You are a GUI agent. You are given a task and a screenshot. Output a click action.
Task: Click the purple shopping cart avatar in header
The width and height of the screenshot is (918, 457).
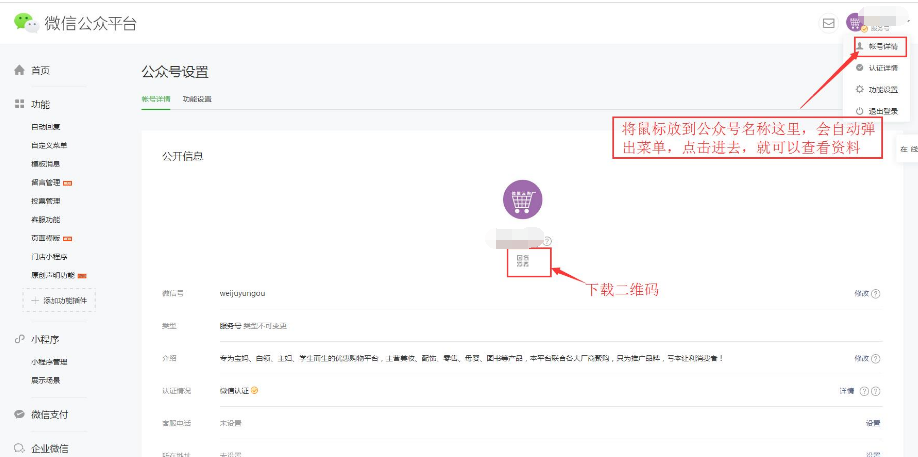(854, 22)
